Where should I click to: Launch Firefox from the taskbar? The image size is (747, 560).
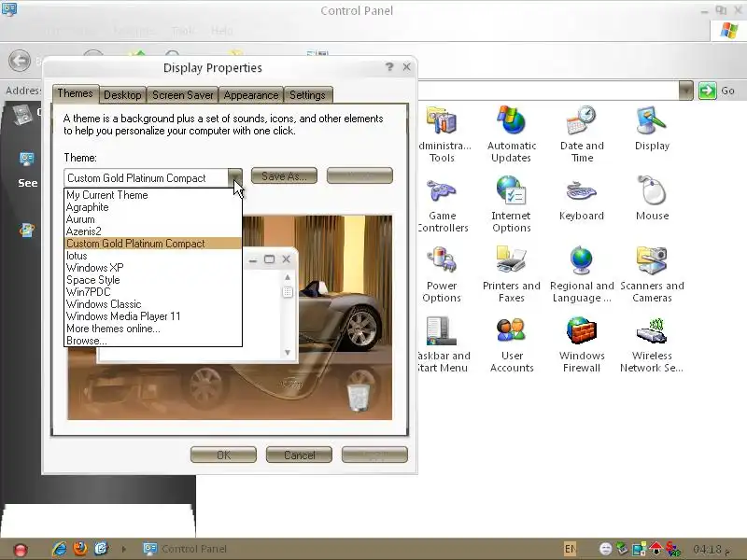[80, 549]
